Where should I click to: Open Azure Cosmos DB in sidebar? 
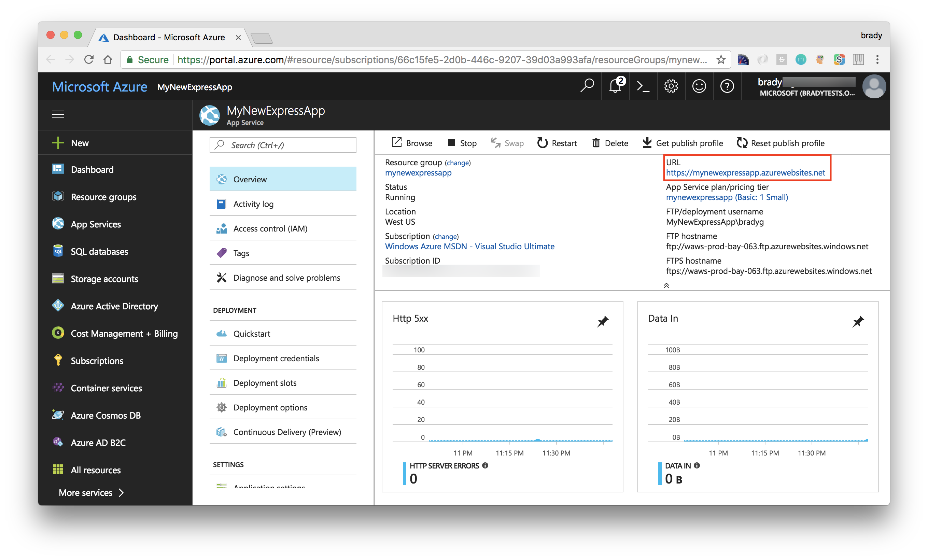tap(115, 415)
